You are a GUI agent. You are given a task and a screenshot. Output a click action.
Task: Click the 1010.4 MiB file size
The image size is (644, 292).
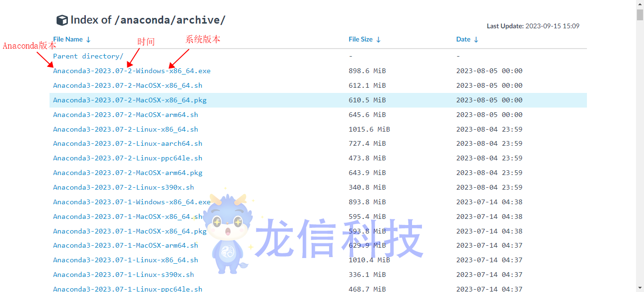click(369, 260)
